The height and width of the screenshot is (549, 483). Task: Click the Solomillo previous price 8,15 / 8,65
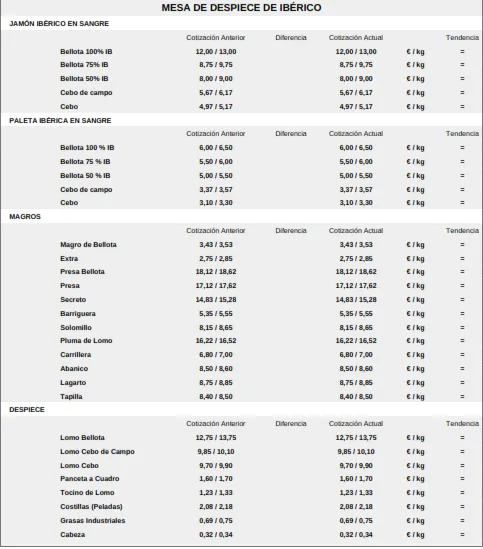216,328
